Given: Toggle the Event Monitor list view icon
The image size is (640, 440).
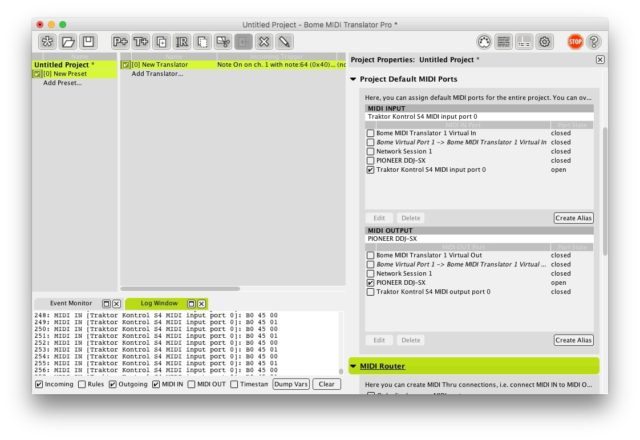Looking at the screenshot, I should [504, 42].
